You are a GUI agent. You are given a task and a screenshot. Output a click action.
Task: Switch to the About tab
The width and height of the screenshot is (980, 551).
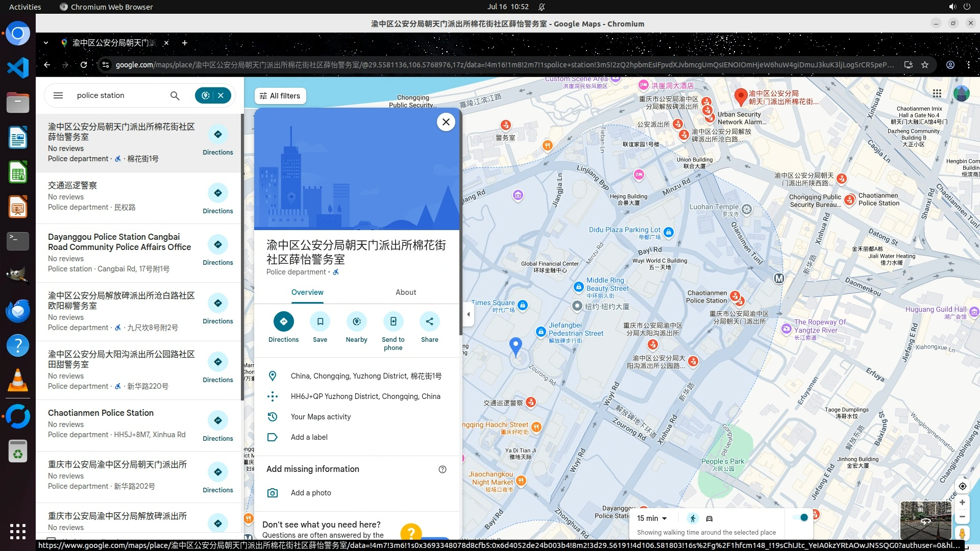click(405, 292)
